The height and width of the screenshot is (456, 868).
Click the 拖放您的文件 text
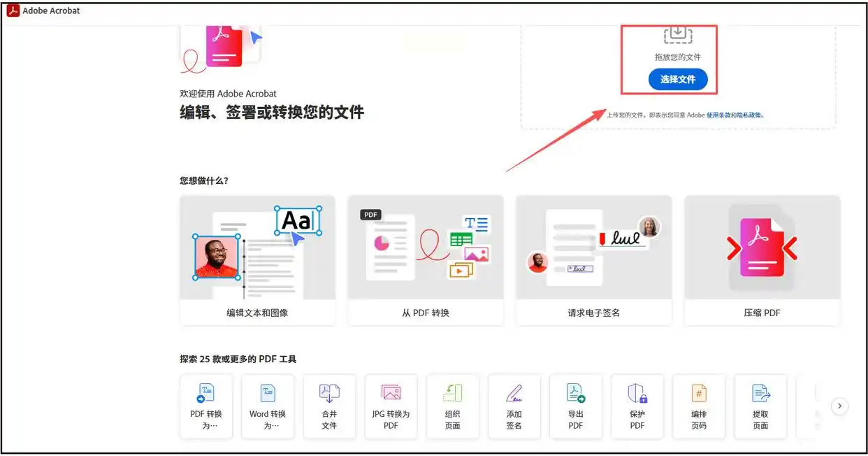tap(678, 57)
